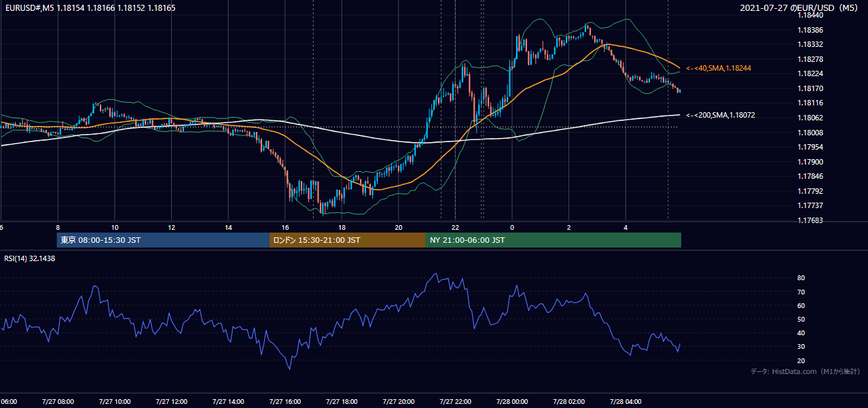Click price axis value 1.18170
Viewport: 868px width, 408px height.
[x=810, y=88]
